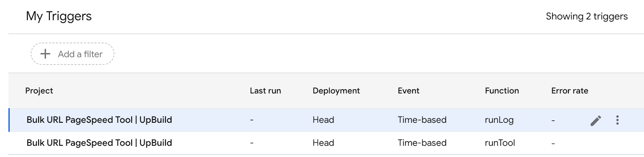Image resolution: width=644 pixels, height=157 pixels.
Task: Click Time-based event in runTool row
Action: [x=422, y=143]
